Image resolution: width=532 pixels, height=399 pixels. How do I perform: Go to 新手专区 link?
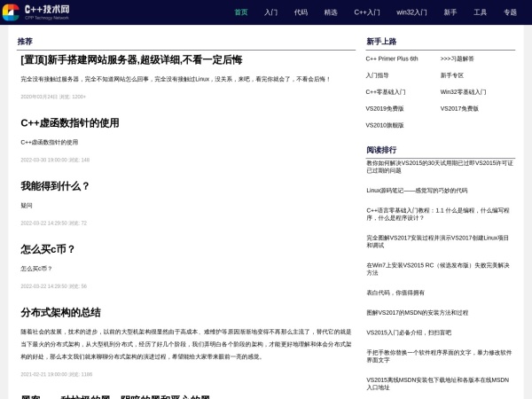(x=452, y=75)
